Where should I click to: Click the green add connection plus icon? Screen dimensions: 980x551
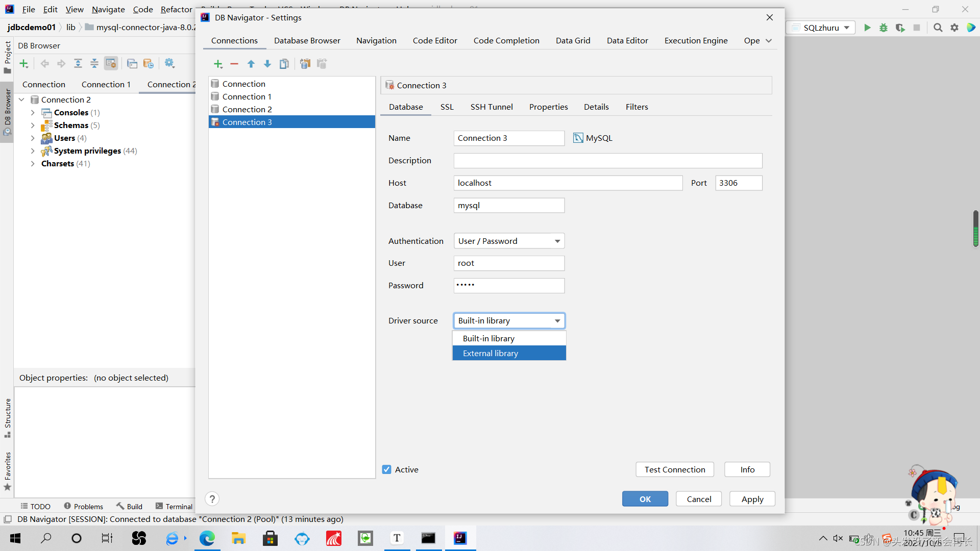coord(218,64)
